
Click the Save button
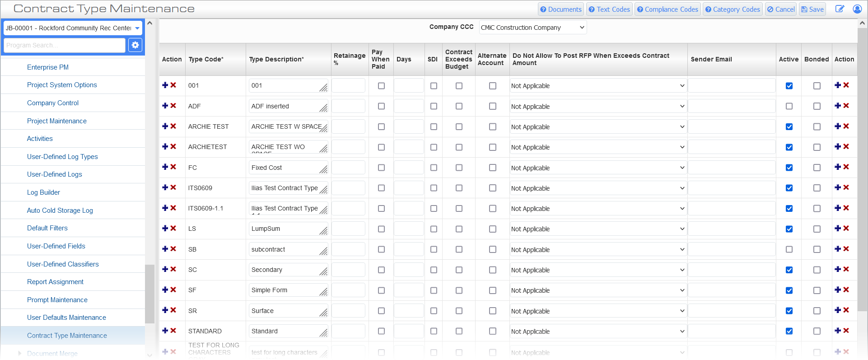pyautogui.click(x=812, y=9)
